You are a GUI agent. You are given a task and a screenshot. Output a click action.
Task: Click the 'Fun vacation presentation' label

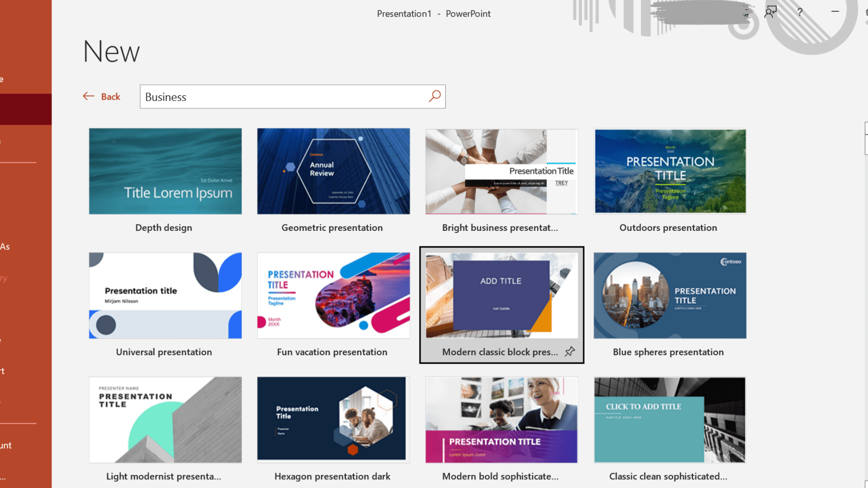(332, 352)
